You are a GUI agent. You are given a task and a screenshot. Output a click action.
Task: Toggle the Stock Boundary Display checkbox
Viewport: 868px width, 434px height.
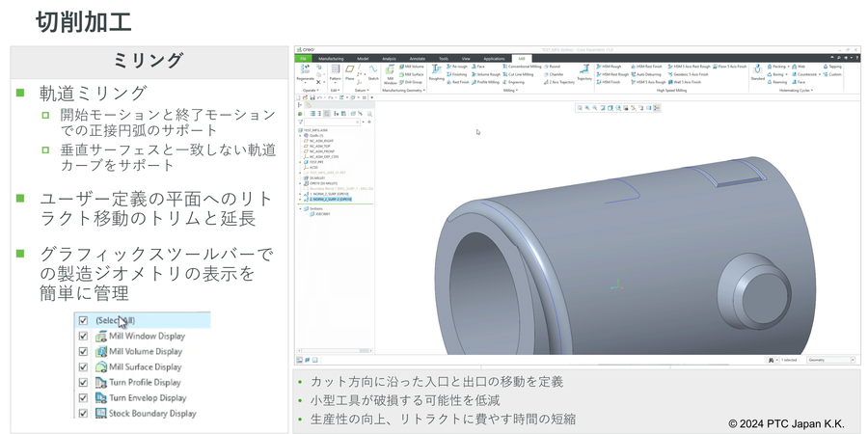[x=83, y=414]
